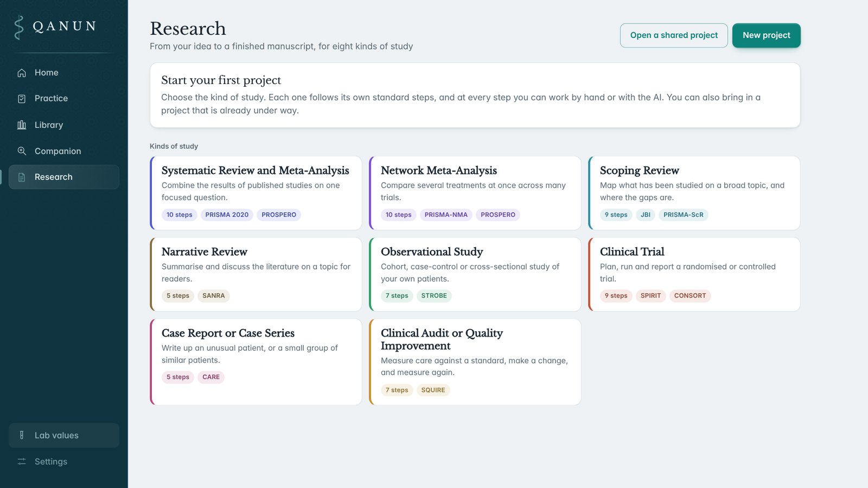Click the New project button
Screen dimensions: 868x488
tap(766, 35)
